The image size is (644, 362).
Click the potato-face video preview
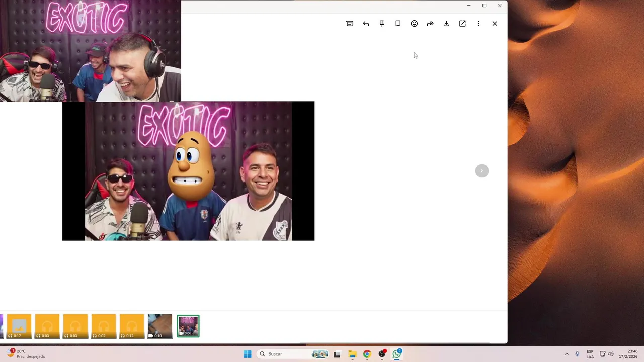tap(188, 171)
